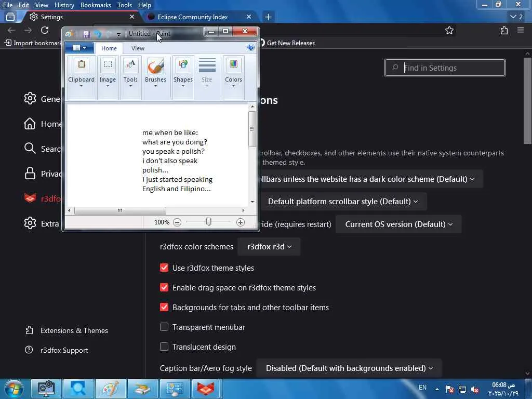
Task: Open the Paint file menu dropdown button
Action: tap(79, 48)
